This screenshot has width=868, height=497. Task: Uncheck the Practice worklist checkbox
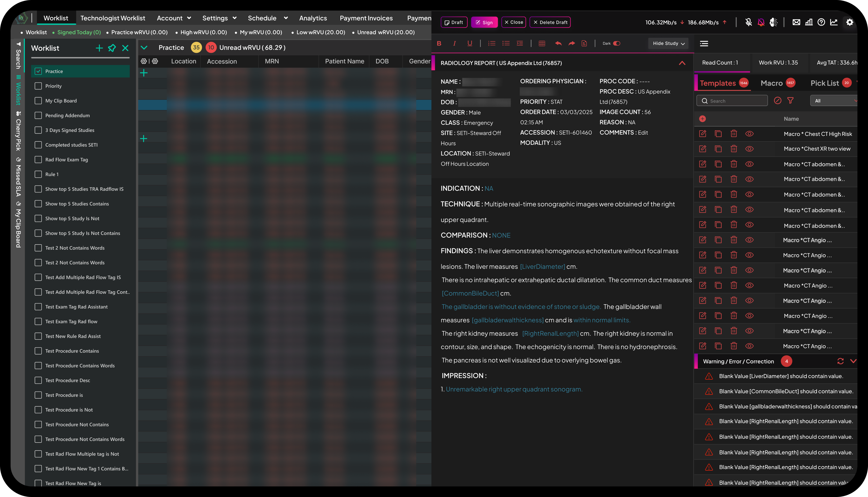click(38, 71)
